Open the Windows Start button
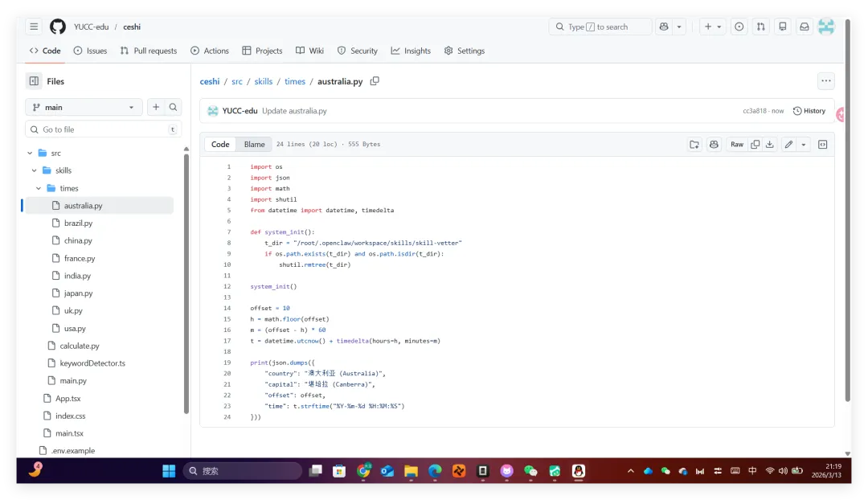868x500 pixels. (169, 471)
